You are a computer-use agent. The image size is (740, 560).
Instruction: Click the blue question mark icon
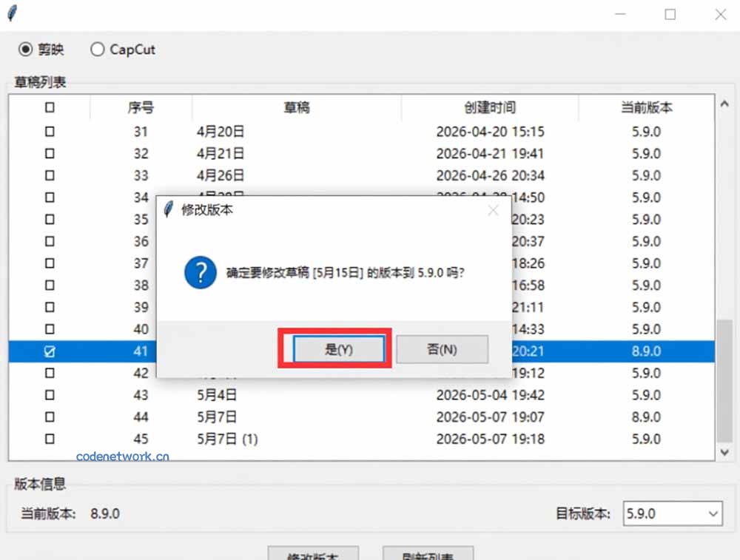(201, 272)
